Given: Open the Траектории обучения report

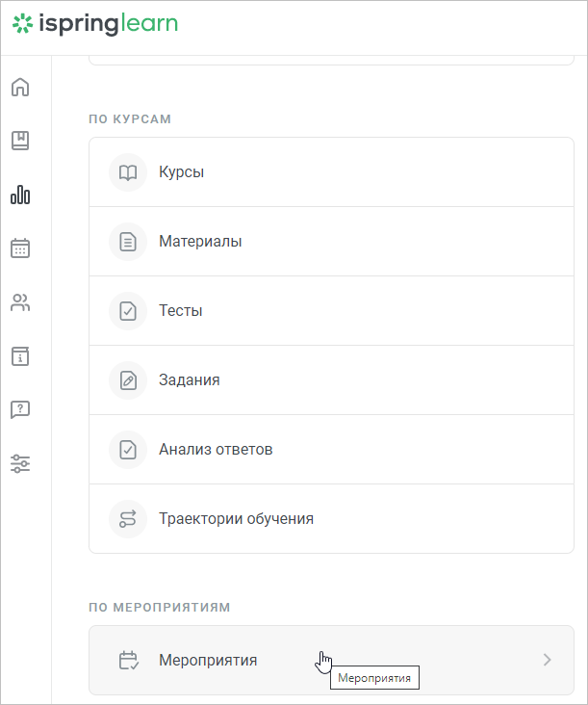Looking at the screenshot, I should click(x=331, y=518).
